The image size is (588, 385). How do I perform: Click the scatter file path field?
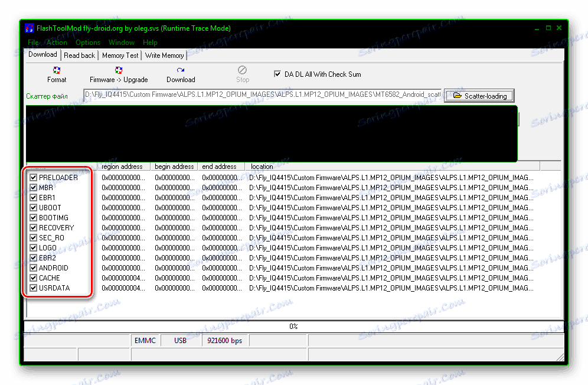point(263,95)
